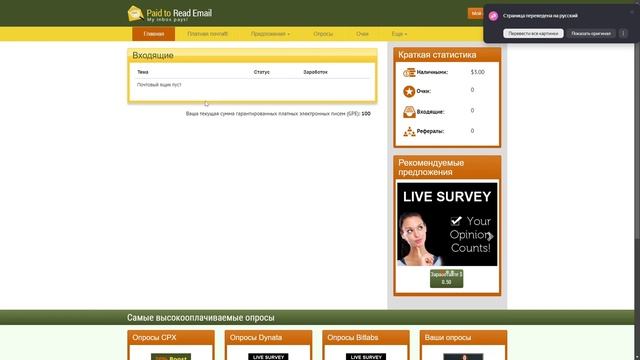Click the Рефералы label
This screenshot has width=640, height=360.
point(430,131)
